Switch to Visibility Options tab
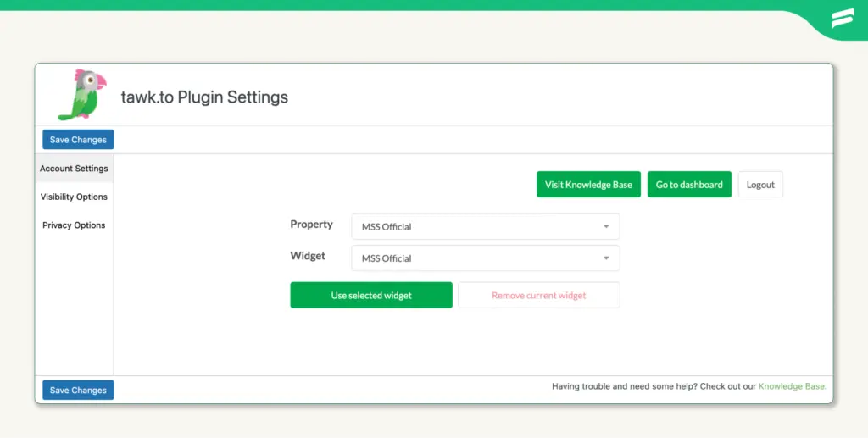 click(75, 197)
